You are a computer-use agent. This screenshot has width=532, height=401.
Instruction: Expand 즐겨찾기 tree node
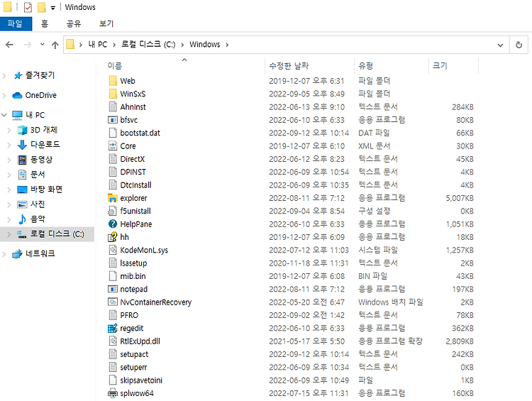coord(4,75)
